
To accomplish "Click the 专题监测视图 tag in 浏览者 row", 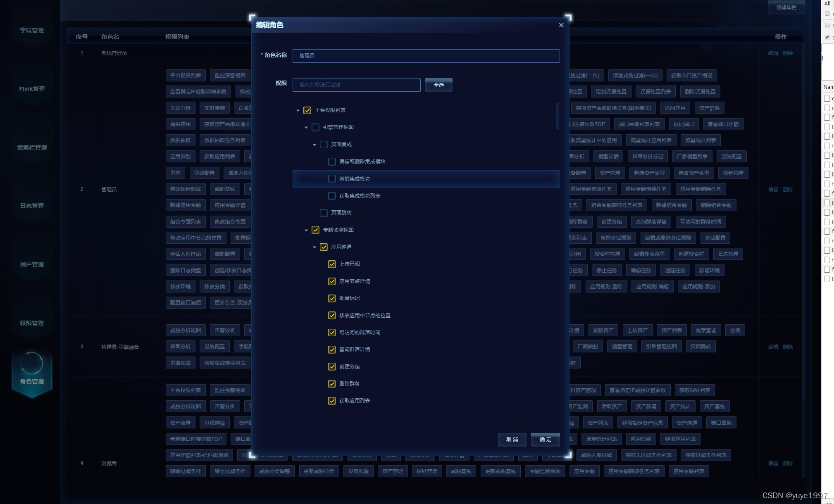I will click(545, 471).
